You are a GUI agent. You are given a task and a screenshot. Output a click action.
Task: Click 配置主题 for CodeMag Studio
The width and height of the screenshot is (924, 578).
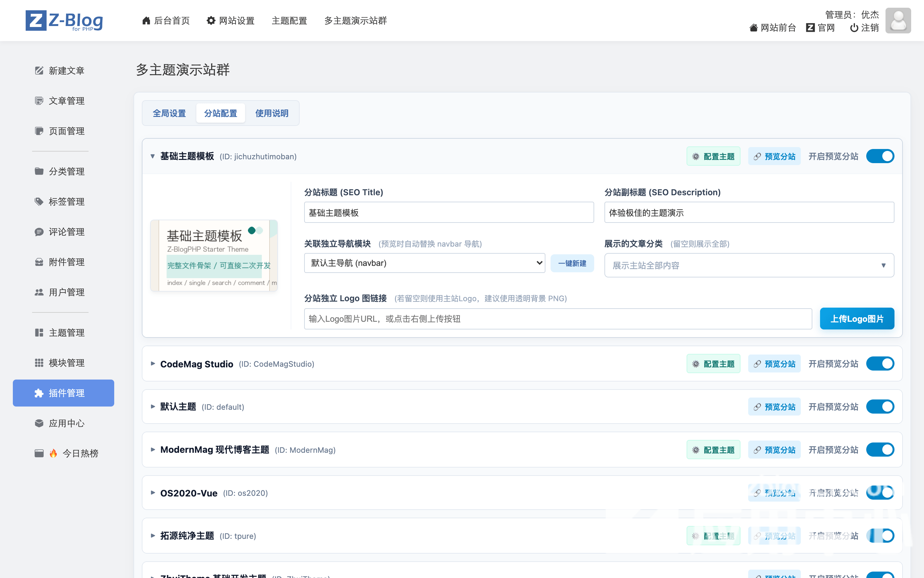713,364
